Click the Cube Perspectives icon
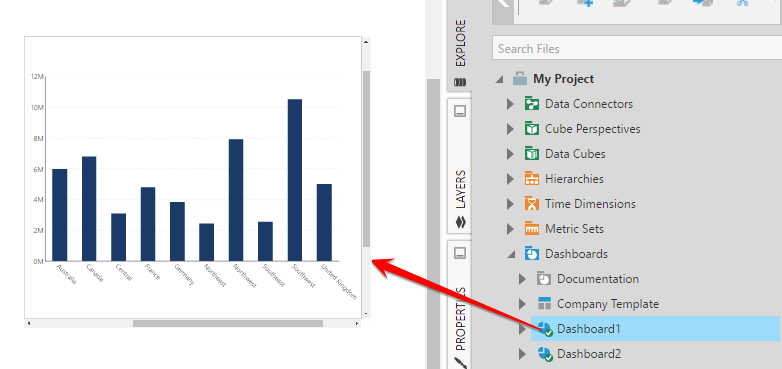782x369 pixels. [532, 129]
